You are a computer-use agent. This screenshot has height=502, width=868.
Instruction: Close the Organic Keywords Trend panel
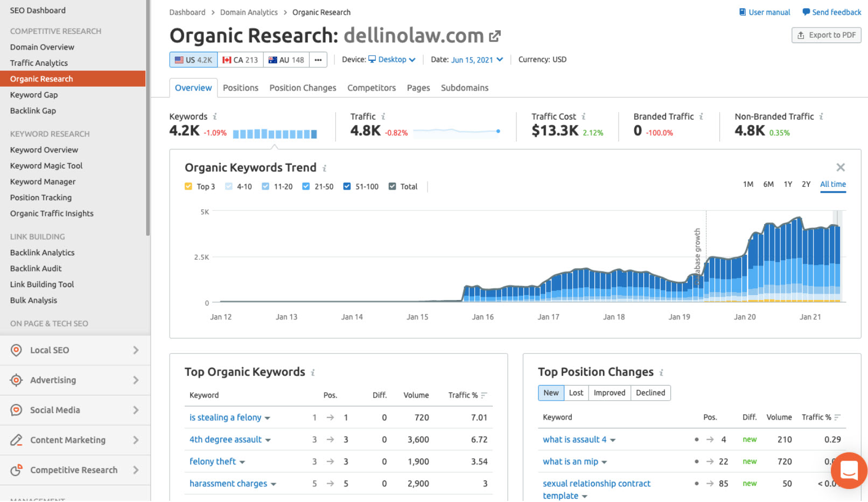pos(840,168)
